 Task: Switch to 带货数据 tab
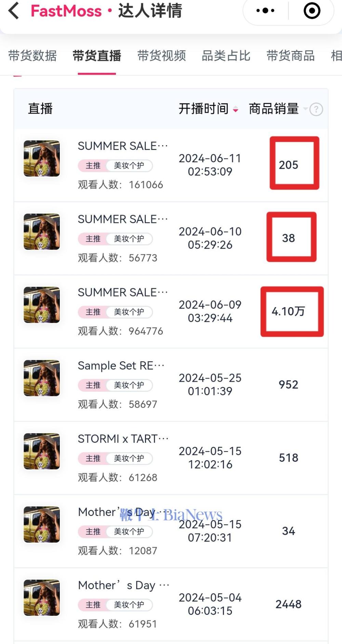(x=32, y=55)
